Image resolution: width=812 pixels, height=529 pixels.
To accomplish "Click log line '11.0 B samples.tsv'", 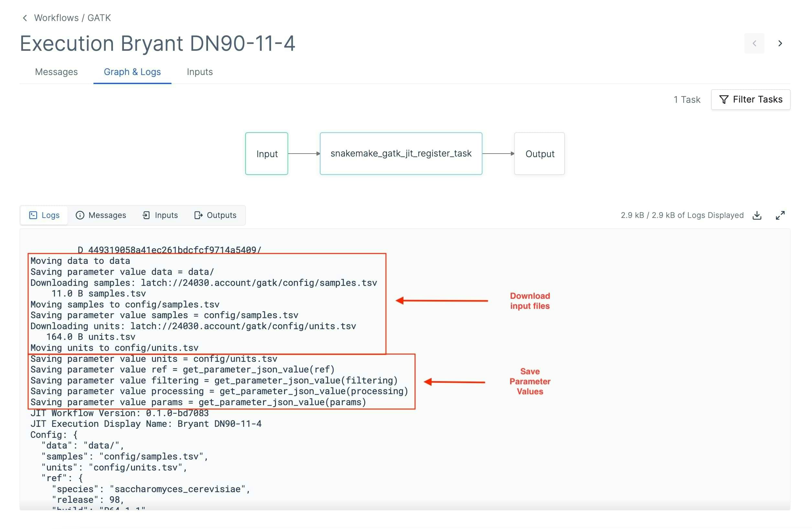I will (x=99, y=293).
